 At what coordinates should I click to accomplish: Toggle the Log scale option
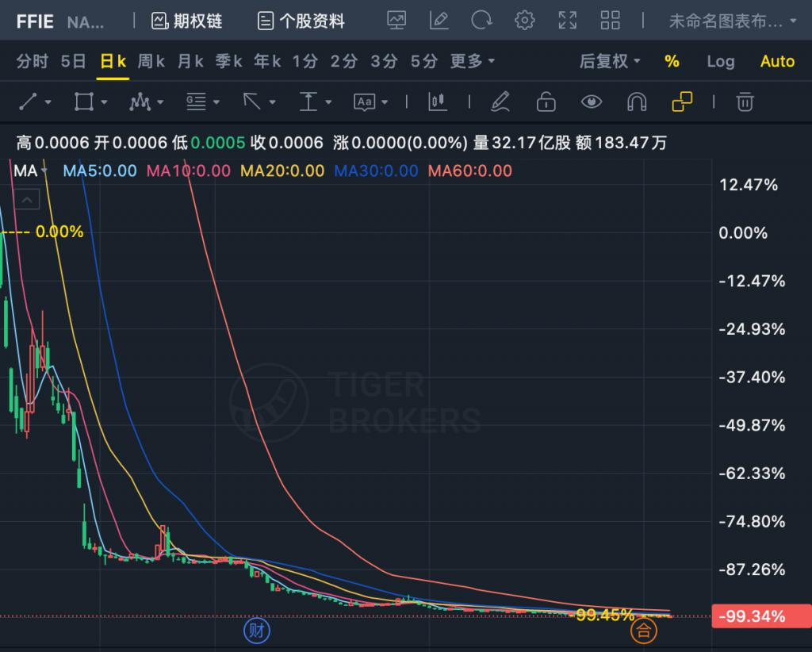click(x=720, y=61)
